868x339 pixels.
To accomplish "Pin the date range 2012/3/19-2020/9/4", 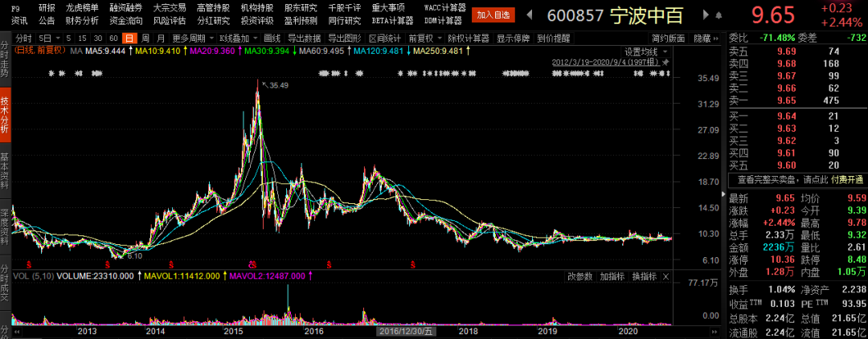I will point(665,62).
